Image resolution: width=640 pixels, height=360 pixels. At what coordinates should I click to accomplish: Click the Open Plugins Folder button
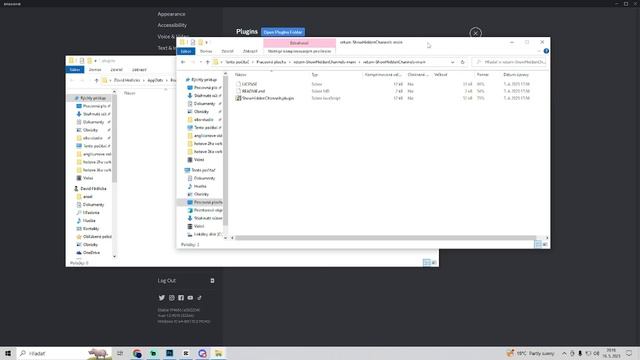[x=283, y=32]
